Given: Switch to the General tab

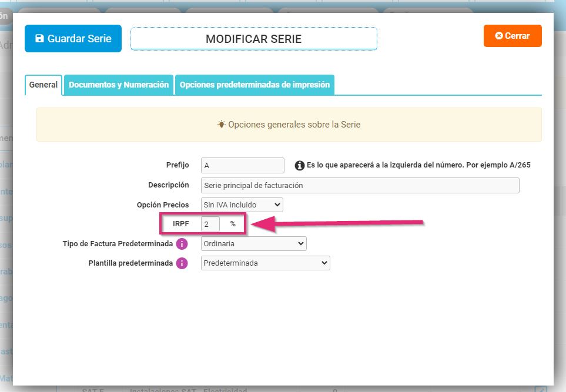Looking at the screenshot, I should coord(43,85).
